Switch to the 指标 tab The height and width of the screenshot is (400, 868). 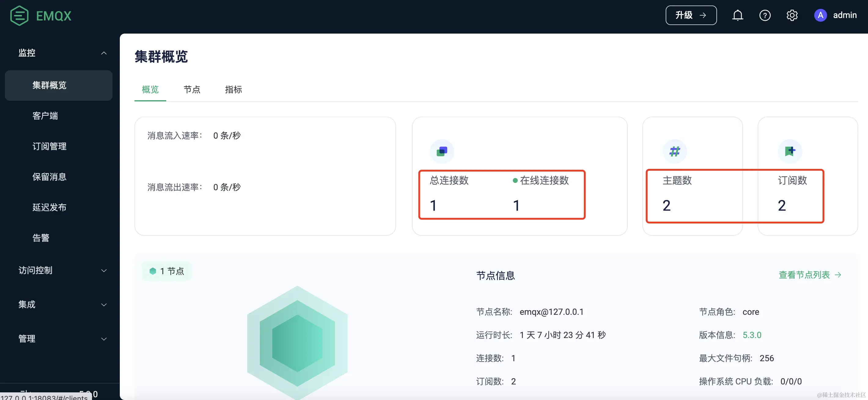pos(233,89)
